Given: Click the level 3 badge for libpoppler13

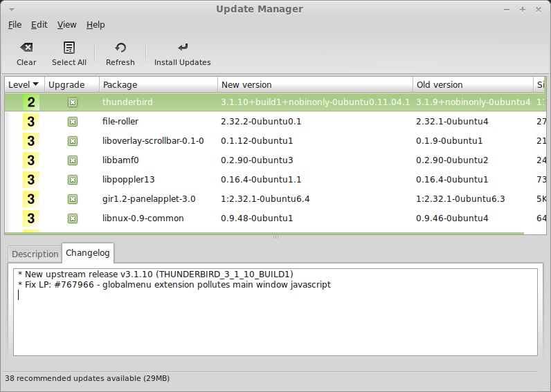Looking at the screenshot, I should 31,179.
